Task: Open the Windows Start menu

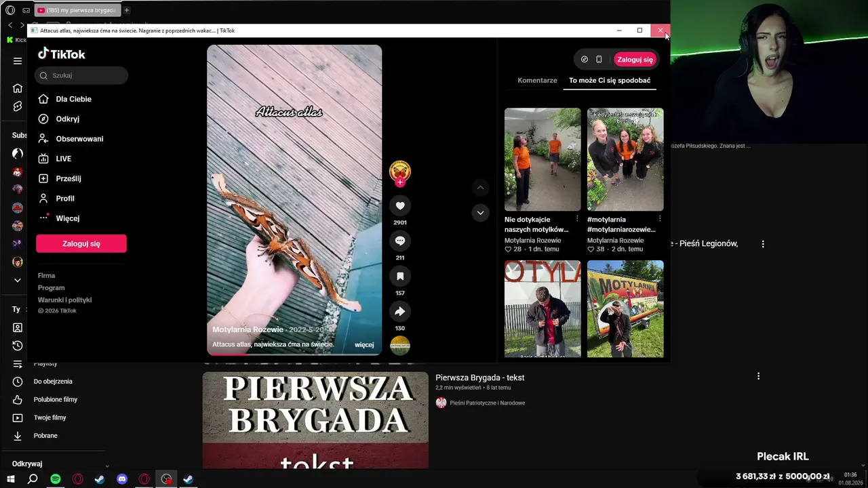Action: 10,479
